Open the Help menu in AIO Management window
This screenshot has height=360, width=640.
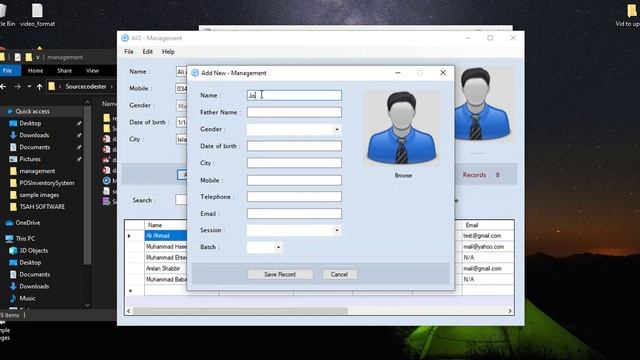[x=168, y=52]
